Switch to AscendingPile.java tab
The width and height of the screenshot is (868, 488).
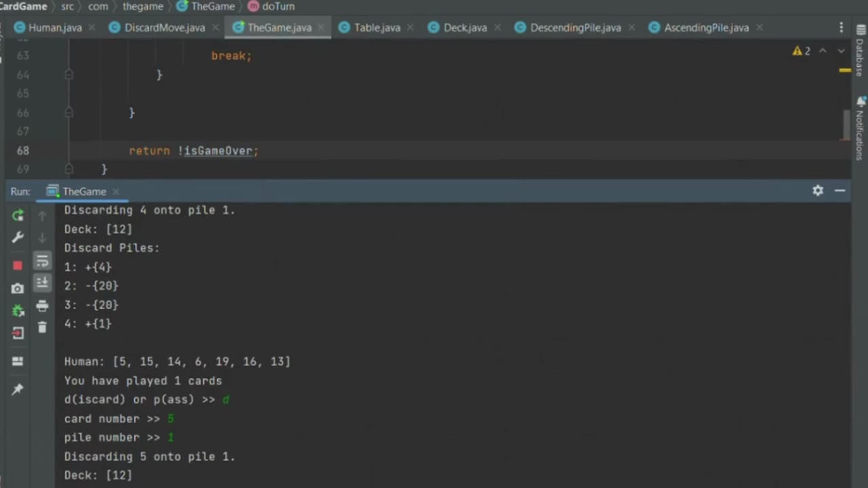coord(707,28)
